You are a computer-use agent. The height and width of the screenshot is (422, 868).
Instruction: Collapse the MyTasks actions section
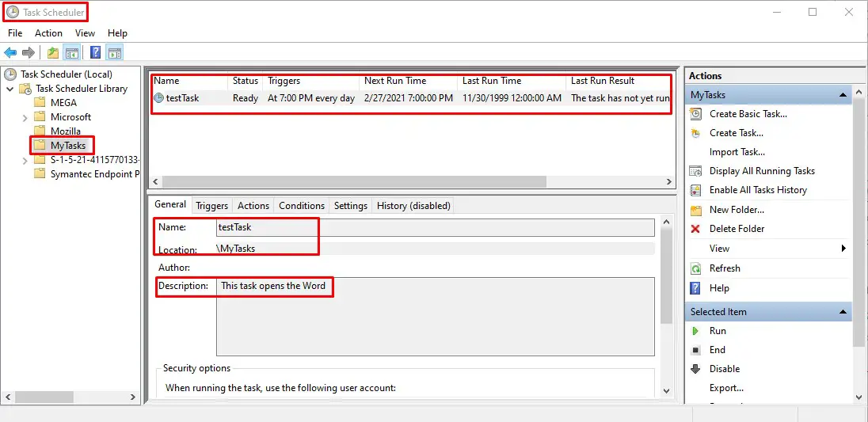[843, 95]
